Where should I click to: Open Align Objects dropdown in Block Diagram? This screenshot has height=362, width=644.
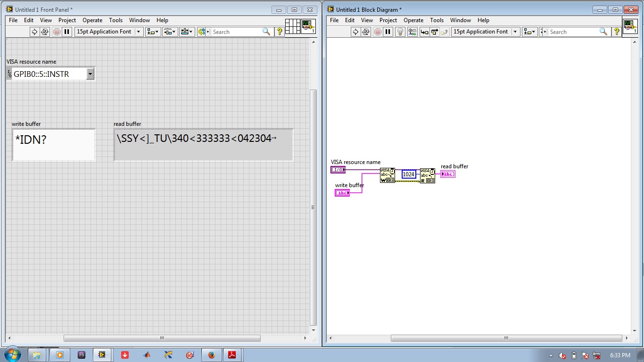click(x=529, y=32)
